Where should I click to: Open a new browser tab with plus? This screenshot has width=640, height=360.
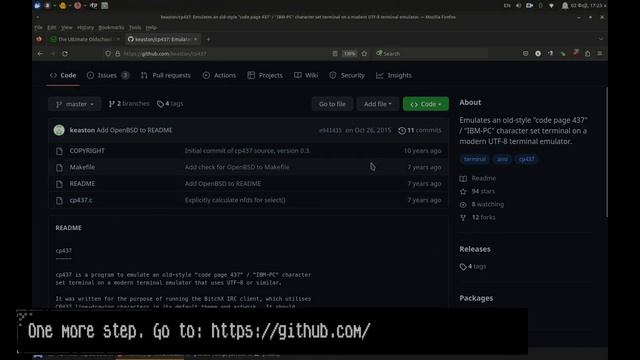[x=208, y=39]
